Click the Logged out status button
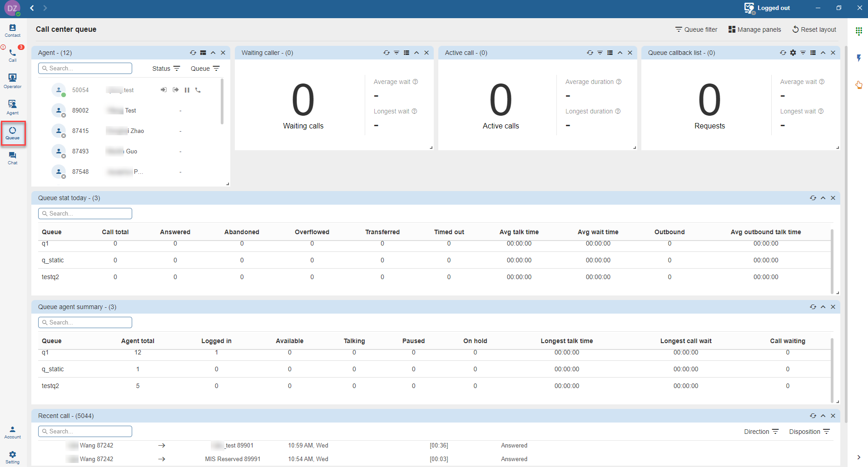Image resolution: width=868 pixels, height=467 pixels. [767, 8]
